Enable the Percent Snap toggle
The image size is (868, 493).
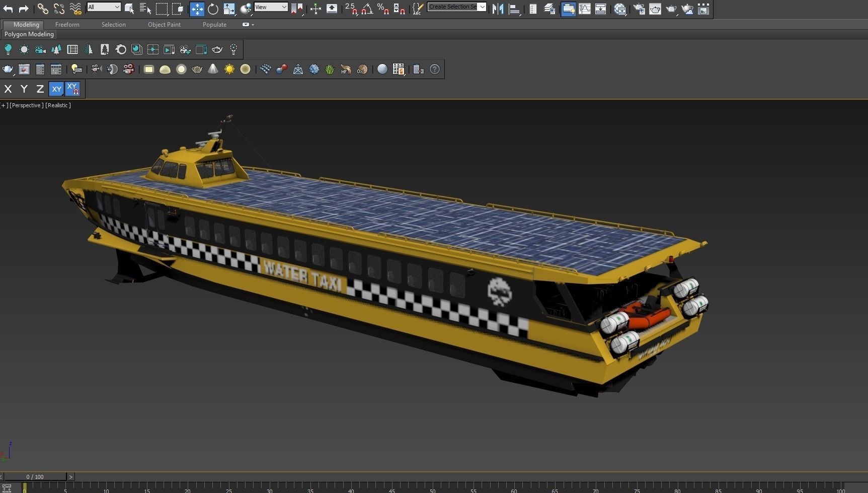click(383, 9)
